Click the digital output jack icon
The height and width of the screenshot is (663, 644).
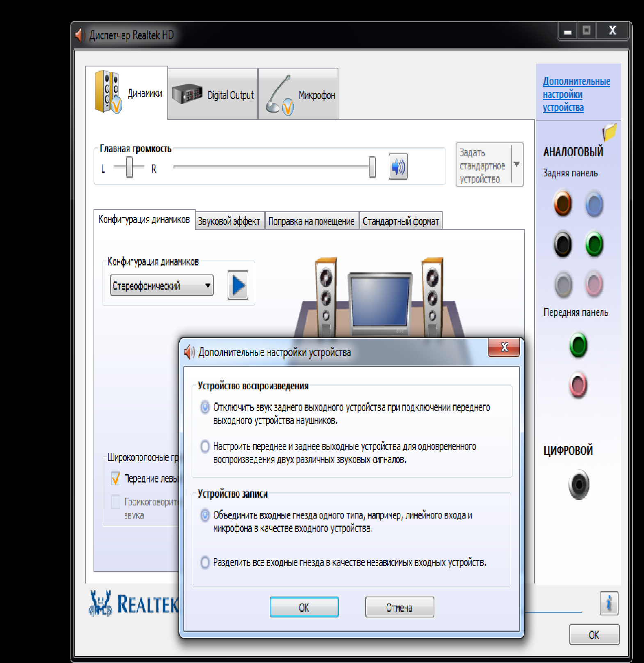[x=579, y=485]
